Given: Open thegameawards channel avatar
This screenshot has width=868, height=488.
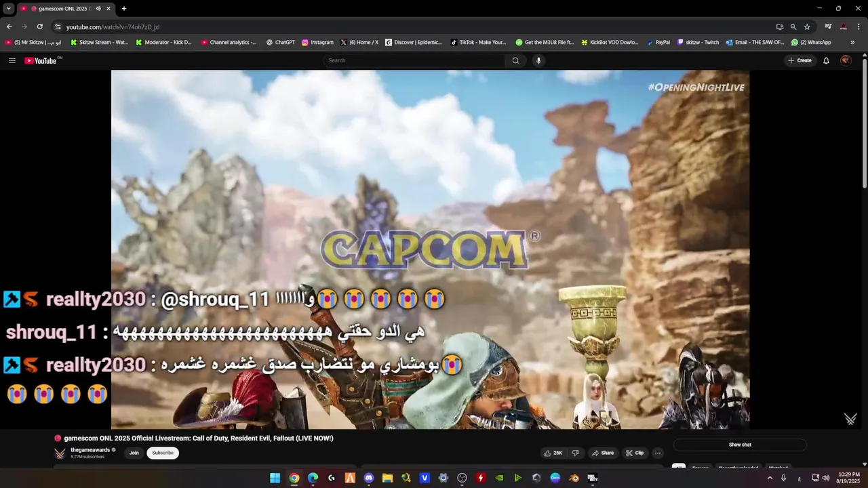Looking at the screenshot, I should pyautogui.click(x=60, y=453).
